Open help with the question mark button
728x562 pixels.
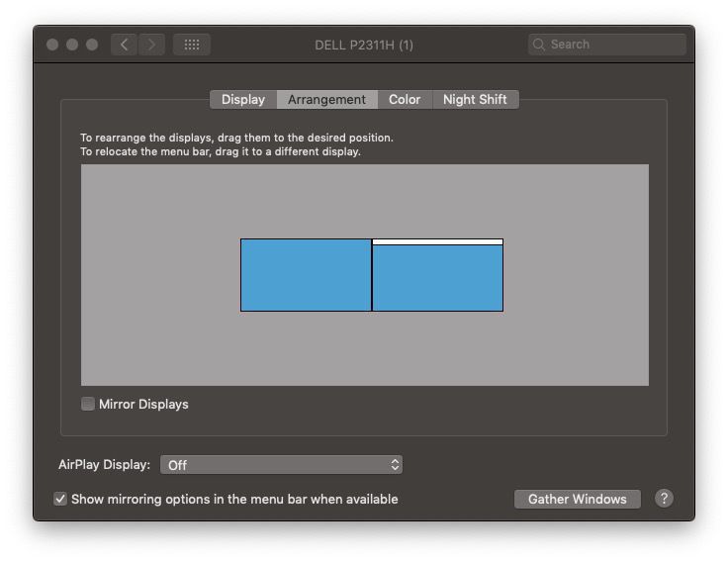(664, 499)
